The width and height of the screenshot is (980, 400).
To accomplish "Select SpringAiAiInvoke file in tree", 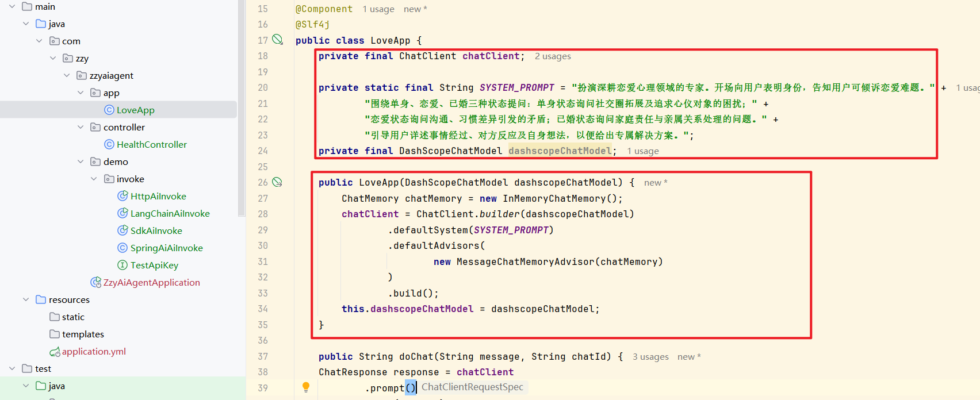I will [x=167, y=248].
